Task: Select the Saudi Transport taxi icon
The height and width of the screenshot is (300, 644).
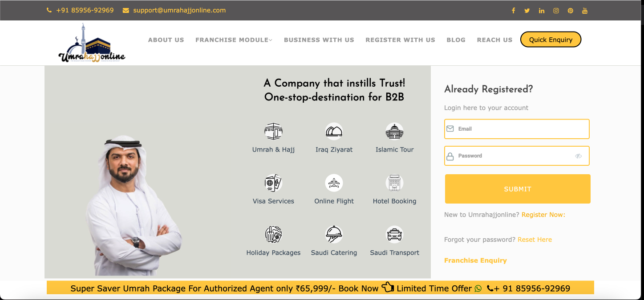Action: pyautogui.click(x=394, y=234)
